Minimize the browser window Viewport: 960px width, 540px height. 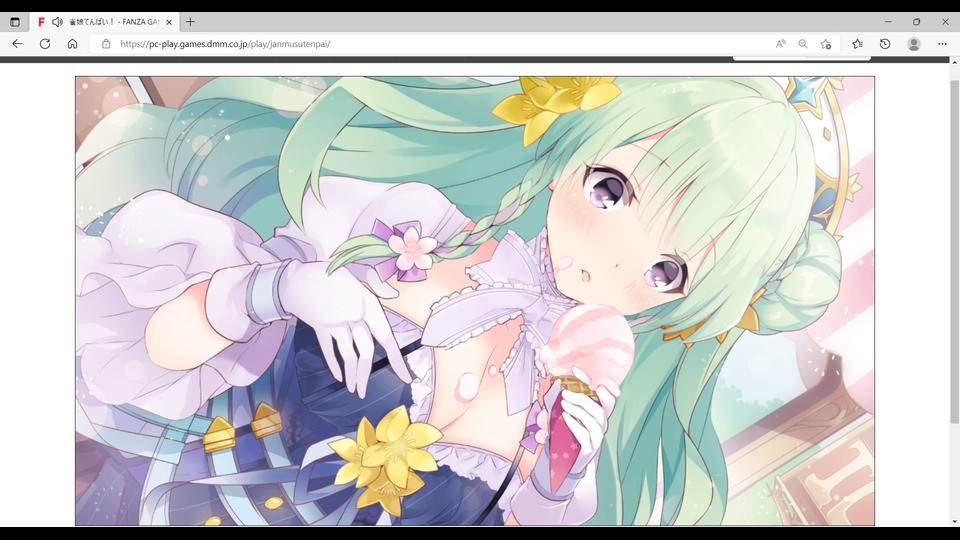pyautogui.click(x=888, y=22)
